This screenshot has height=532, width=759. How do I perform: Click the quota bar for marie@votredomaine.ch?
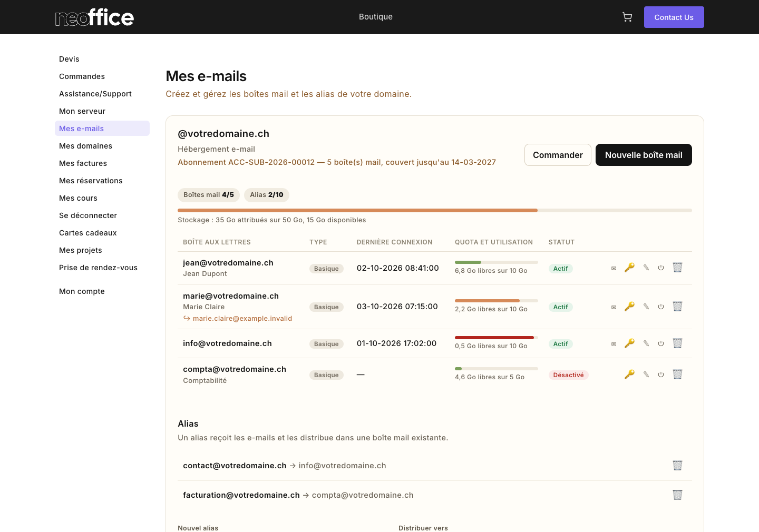click(x=497, y=301)
